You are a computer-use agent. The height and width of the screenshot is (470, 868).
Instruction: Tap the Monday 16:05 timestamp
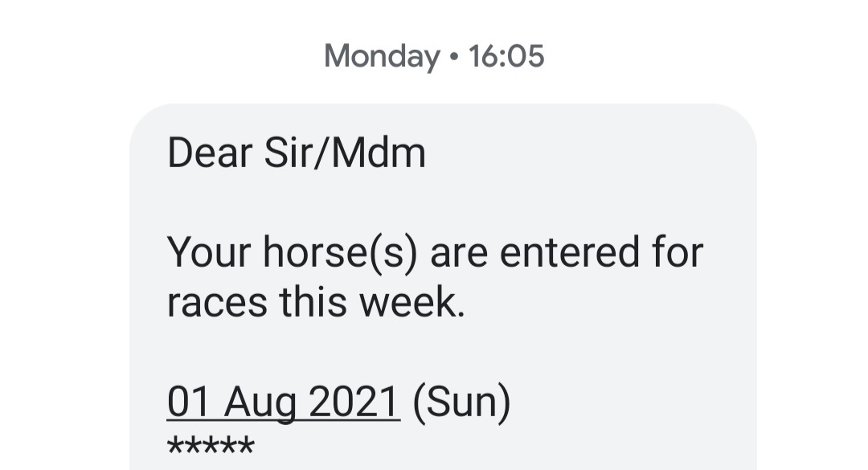click(x=434, y=56)
